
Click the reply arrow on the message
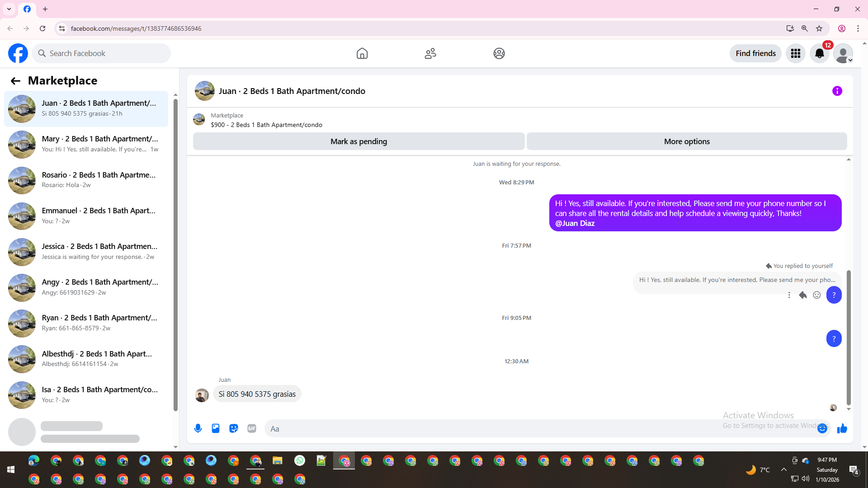coord(803,295)
